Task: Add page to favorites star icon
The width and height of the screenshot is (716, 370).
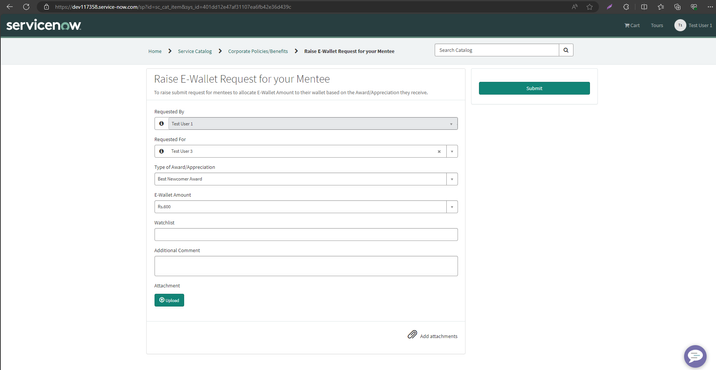Action: 590,7
